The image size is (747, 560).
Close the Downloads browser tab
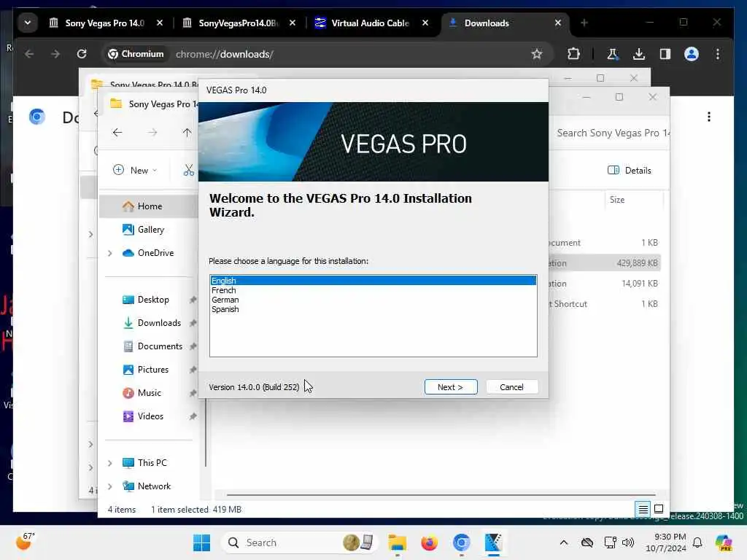pyautogui.click(x=558, y=23)
